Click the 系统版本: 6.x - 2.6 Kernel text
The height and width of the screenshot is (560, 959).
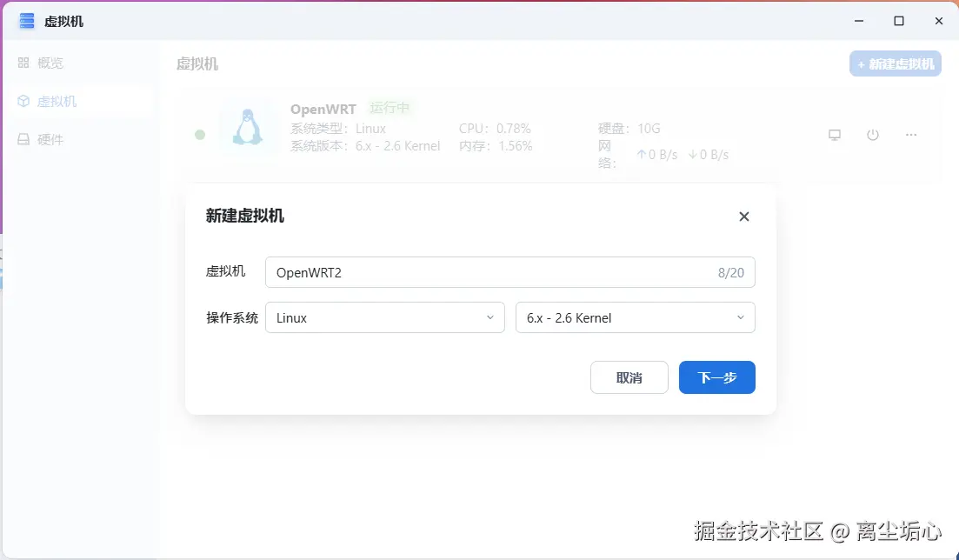click(365, 146)
